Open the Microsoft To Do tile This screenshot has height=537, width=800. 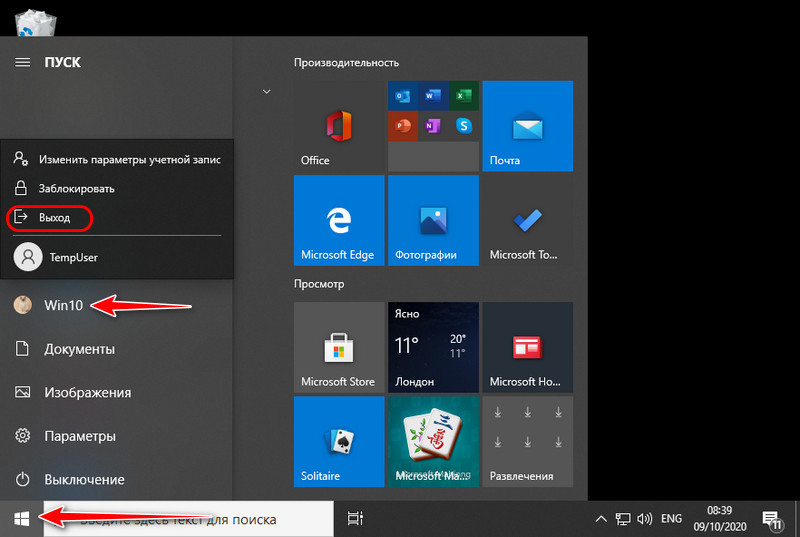[528, 220]
